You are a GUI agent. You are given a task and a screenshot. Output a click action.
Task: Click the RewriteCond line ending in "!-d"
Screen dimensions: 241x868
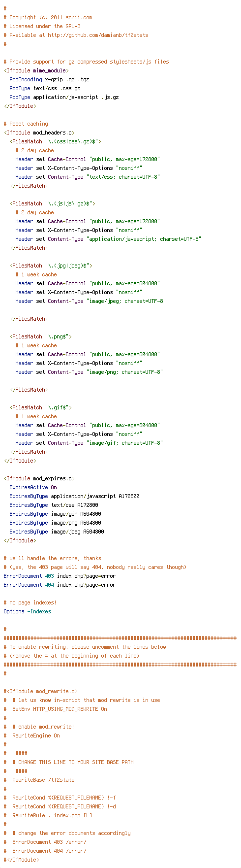click(x=60, y=806)
